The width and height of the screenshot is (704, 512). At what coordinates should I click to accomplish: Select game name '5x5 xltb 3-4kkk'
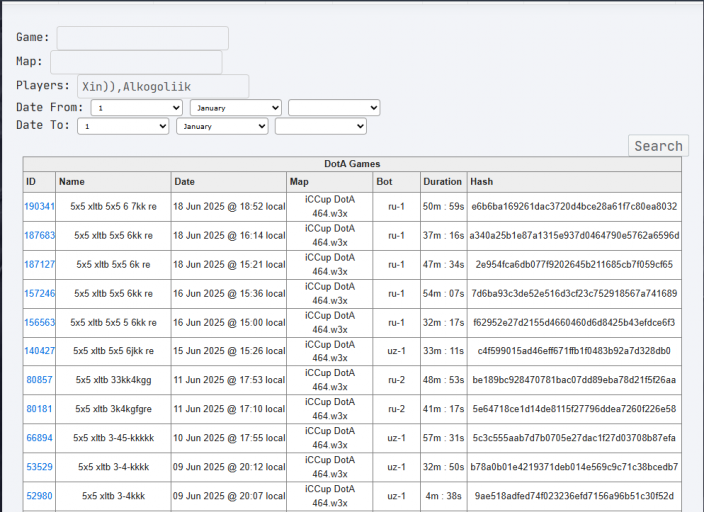(114, 496)
